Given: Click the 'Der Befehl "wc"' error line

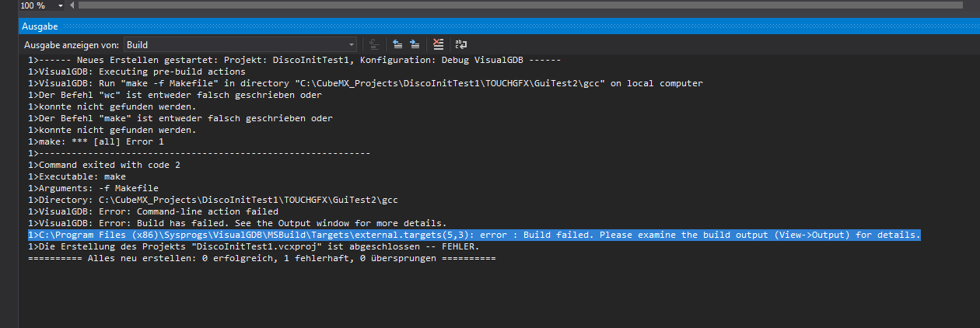Looking at the screenshot, I should [175, 95].
